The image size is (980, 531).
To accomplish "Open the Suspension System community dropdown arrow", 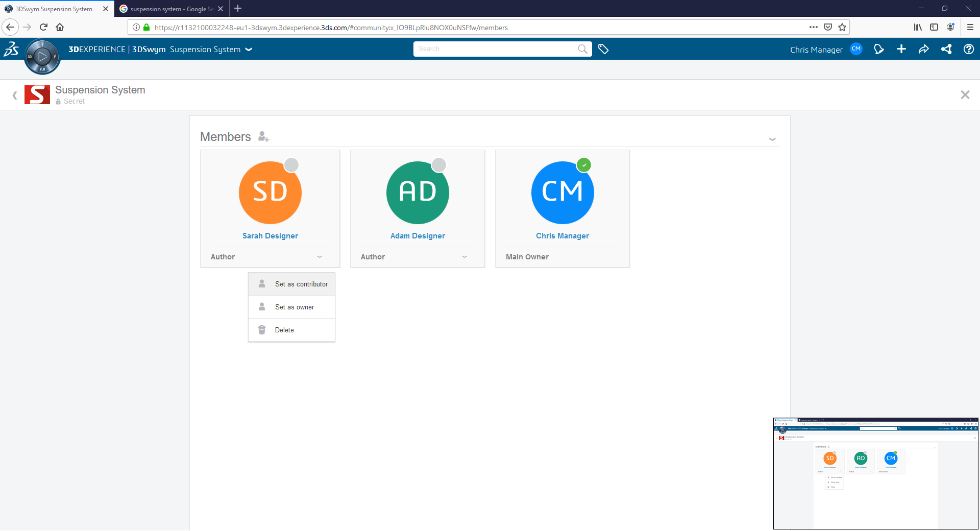I will pyautogui.click(x=249, y=50).
